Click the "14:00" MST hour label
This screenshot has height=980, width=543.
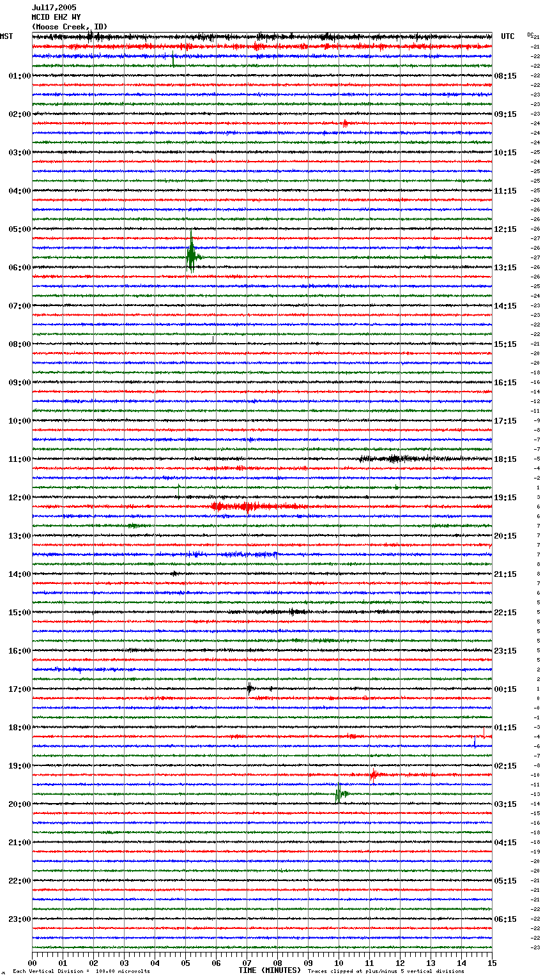[x=20, y=574]
